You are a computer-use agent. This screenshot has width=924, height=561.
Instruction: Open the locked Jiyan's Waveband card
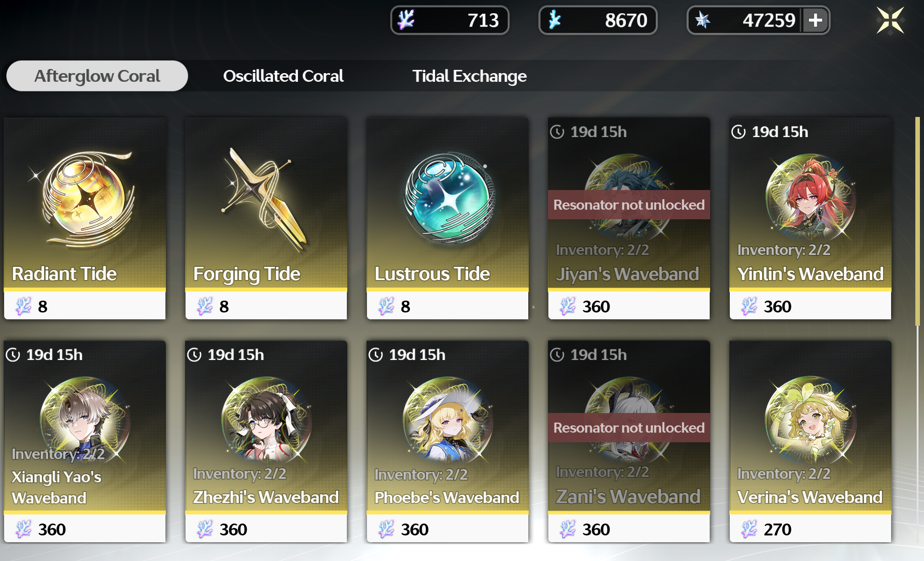(629, 218)
